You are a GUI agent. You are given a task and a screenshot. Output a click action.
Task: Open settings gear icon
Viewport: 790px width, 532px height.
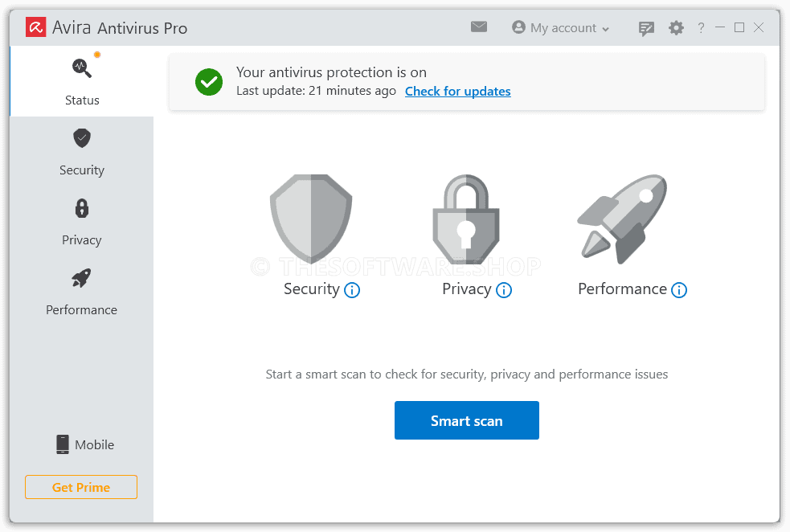(x=676, y=27)
